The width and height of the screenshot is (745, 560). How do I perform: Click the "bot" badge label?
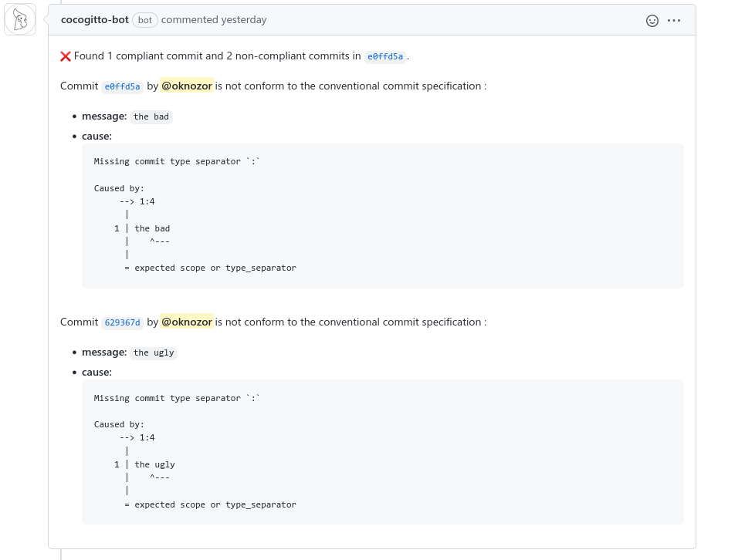(x=144, y=20)
